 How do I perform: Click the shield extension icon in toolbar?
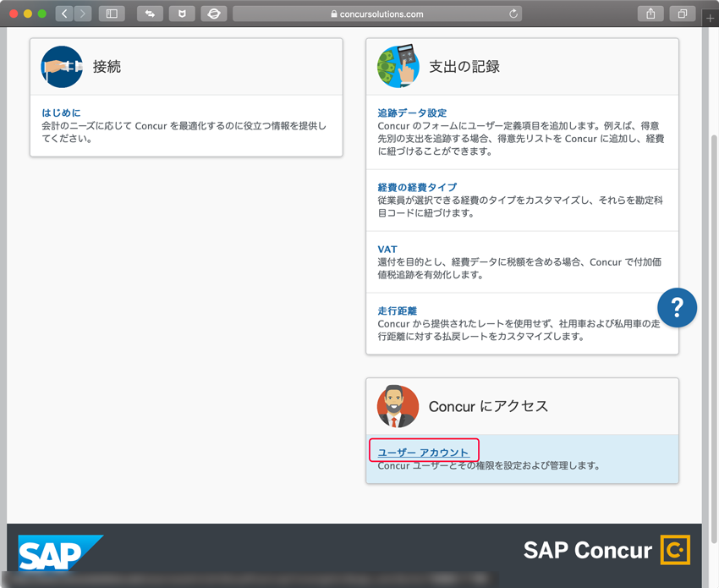pos(182,14)
